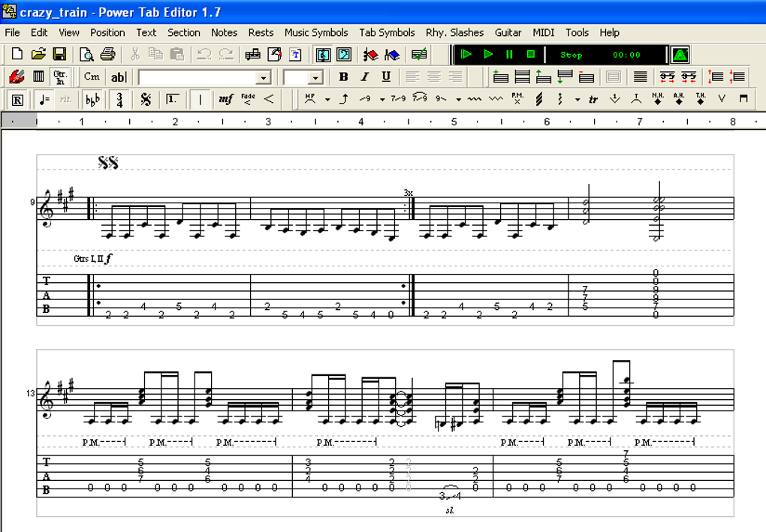Viewport: 766px width, 532px height.
Task: Toggle bold text formatting
Action: (x=343, y=77)
